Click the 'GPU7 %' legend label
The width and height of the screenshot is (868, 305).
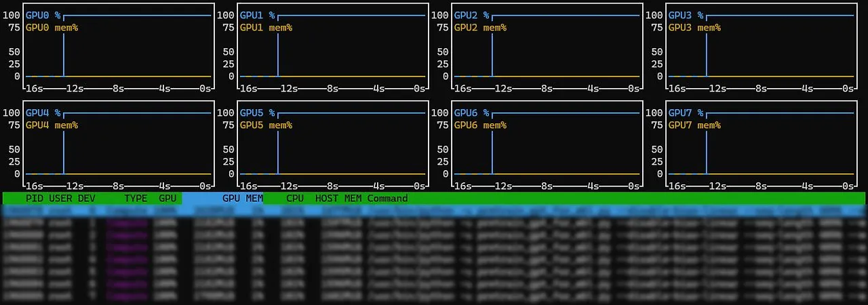686,113
